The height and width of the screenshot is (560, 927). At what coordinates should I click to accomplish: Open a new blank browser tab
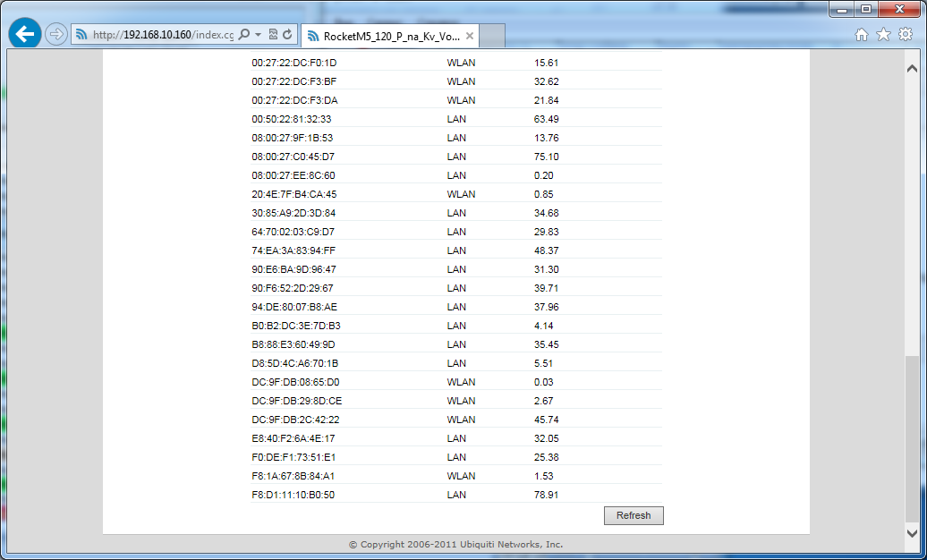point(492,36)
